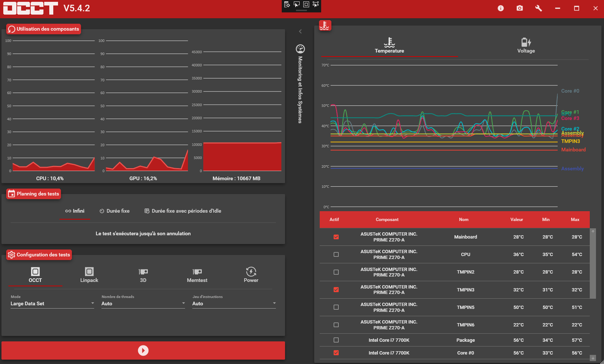604x364 pixels.
Task: Choose the Memtest test icon
Action: tap(197, 272)
